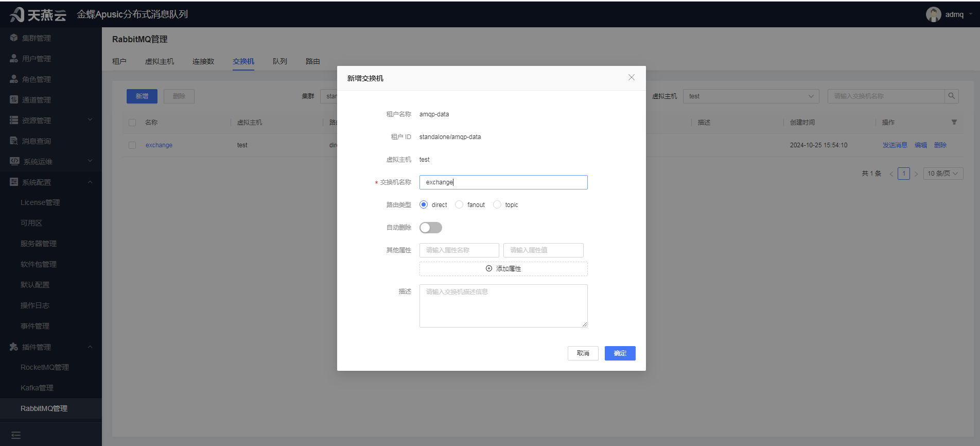Screen dimensions: 980x446
Task: Switch to 队列 tab
Action: point(280,61)
